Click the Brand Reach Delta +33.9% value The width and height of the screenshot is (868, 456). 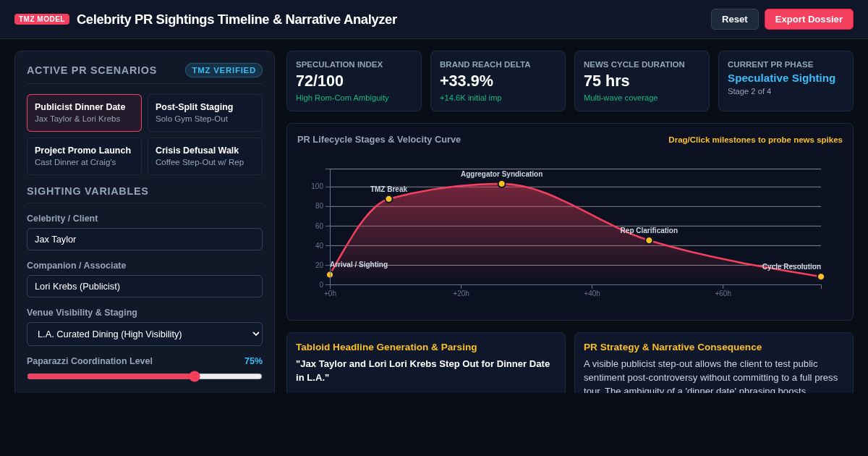tap(467, 81)
